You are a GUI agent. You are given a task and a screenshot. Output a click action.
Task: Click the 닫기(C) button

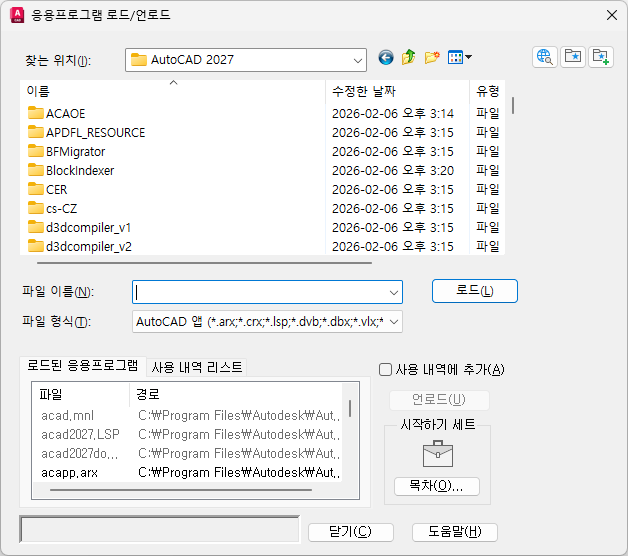point(350,532)
